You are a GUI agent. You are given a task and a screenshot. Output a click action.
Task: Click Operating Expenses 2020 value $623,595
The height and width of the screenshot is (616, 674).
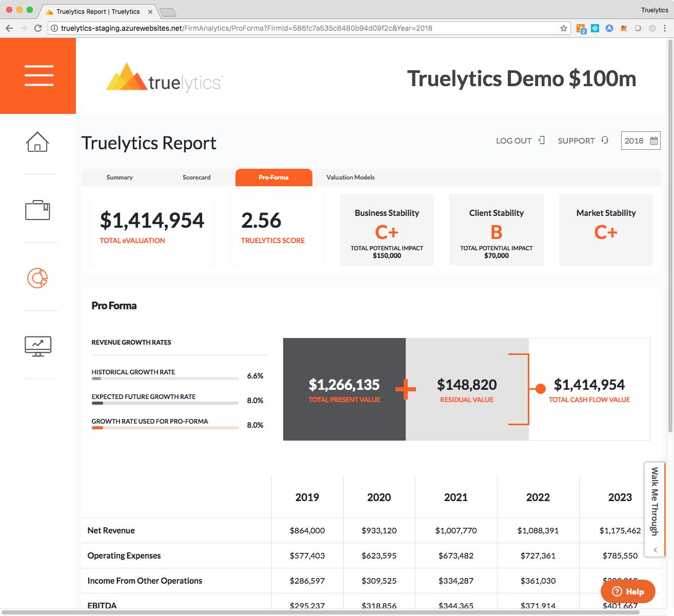(379, 555)
